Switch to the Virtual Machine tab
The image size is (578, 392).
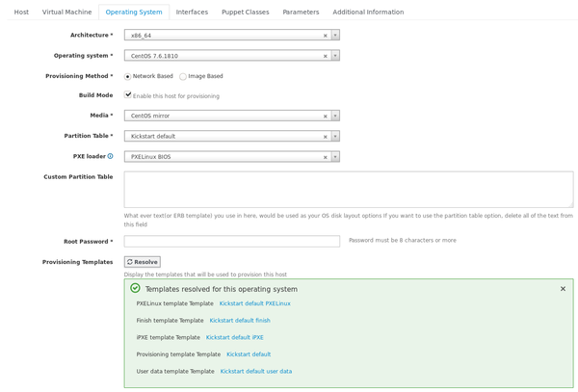pos(66,12)
